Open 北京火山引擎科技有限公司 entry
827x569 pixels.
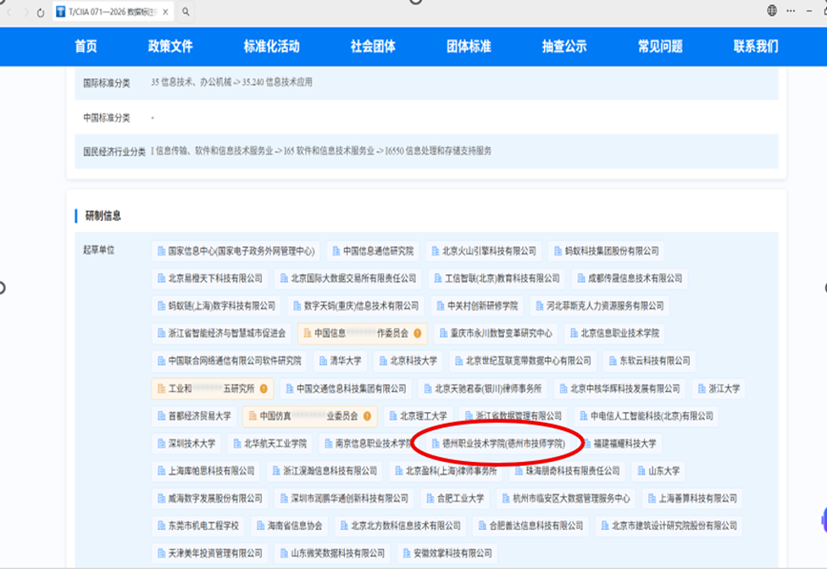[x=484, y=251]
